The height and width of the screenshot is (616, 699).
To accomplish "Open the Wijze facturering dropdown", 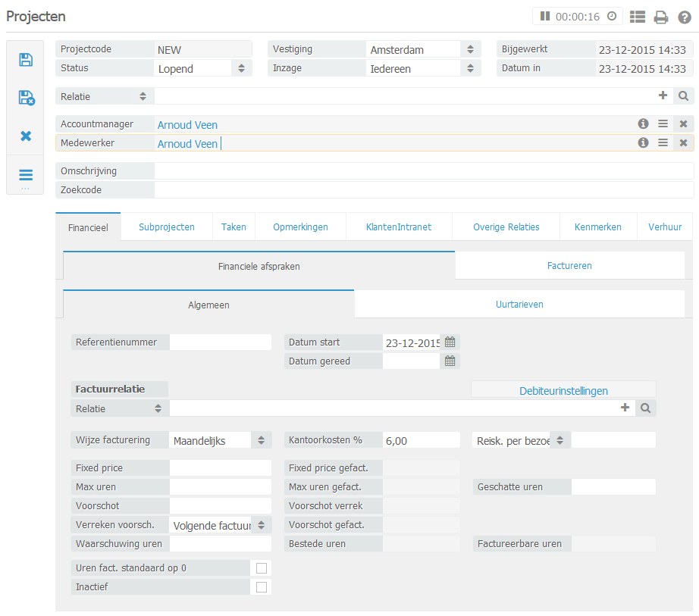I will [x=260, y=440].
